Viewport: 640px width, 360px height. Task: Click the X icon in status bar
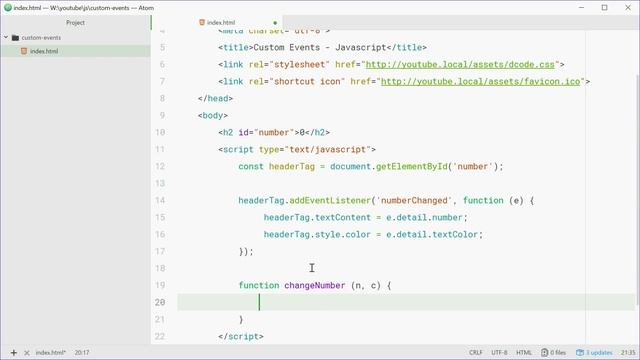pyautogui.click(x=27, y=353)
